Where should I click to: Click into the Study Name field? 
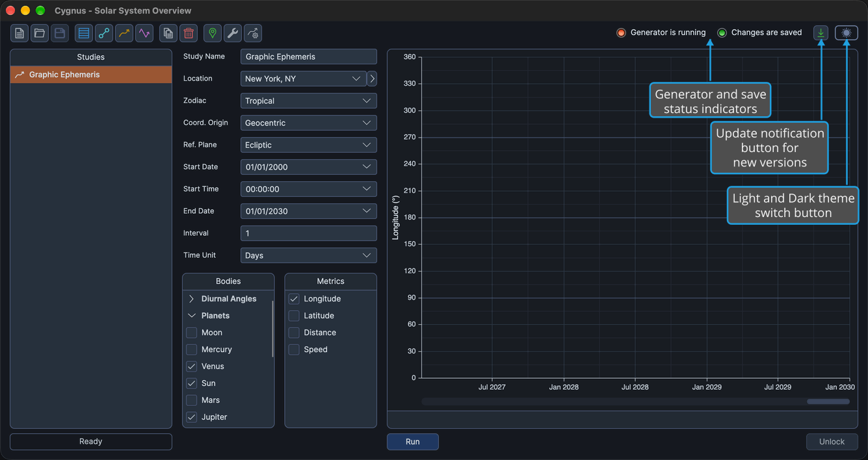(308, 57)
